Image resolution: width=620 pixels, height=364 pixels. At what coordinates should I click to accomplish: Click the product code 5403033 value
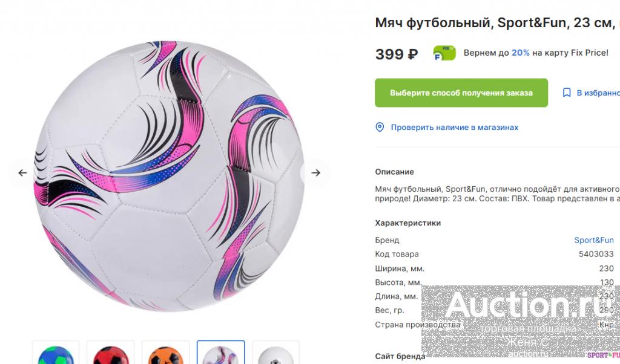596,254
